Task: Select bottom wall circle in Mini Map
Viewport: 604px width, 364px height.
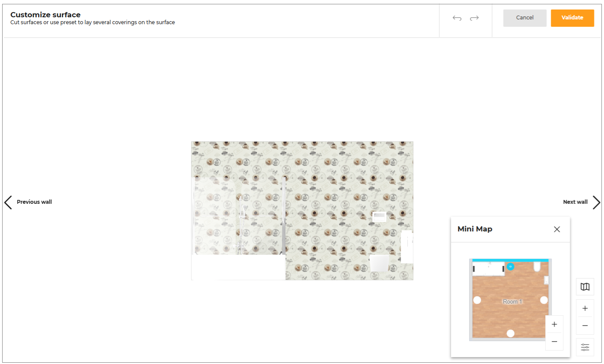Action: (510, 333)
